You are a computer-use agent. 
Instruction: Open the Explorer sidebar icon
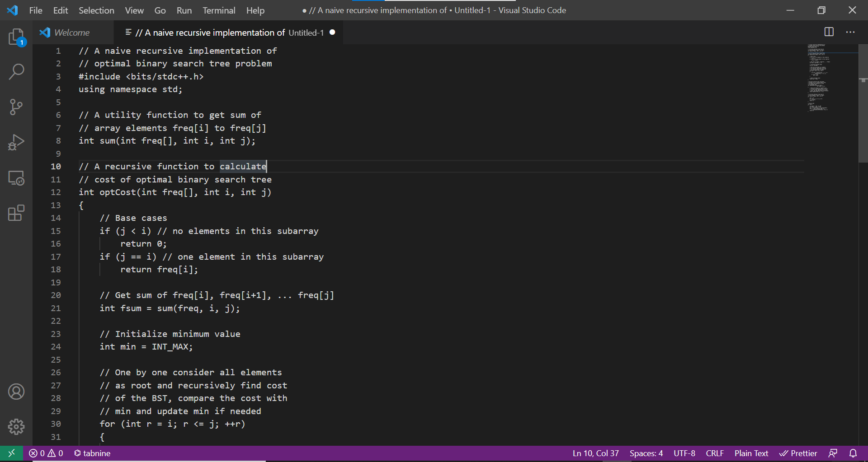coord(16,37)
